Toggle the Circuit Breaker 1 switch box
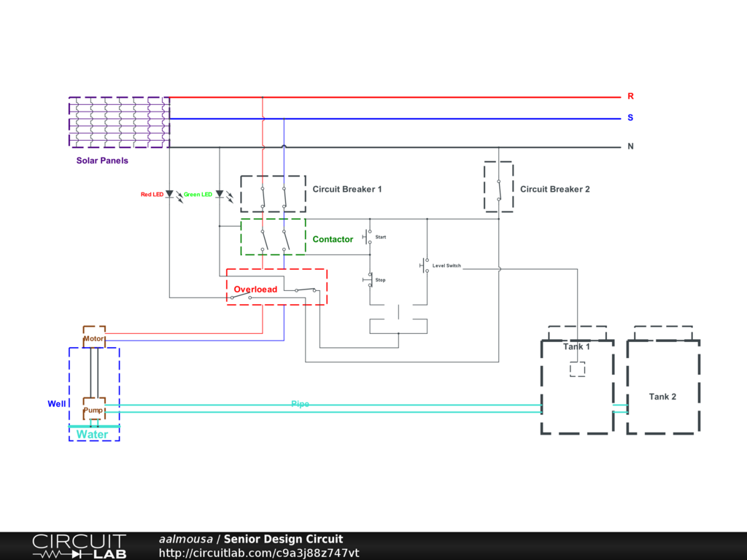 pyautogui.click(x=273, y=194)
